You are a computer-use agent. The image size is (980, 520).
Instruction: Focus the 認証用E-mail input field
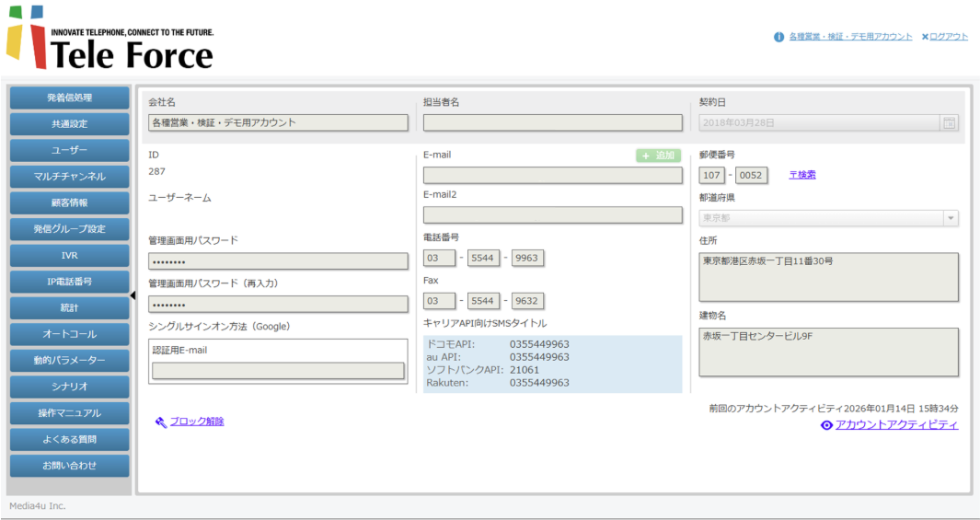(278, 371)
